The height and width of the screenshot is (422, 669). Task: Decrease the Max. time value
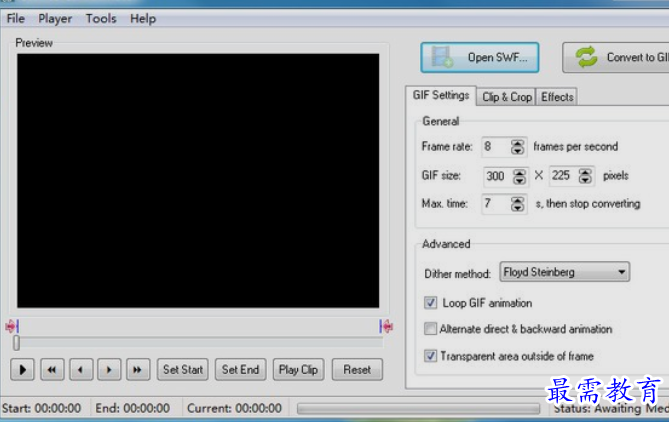click(518, 208)
